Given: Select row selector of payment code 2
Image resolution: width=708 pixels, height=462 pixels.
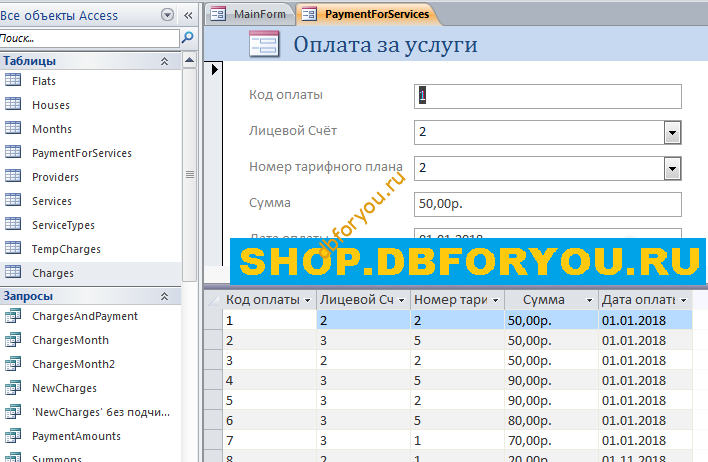Looking at the screenshot, I should [213, 341].
